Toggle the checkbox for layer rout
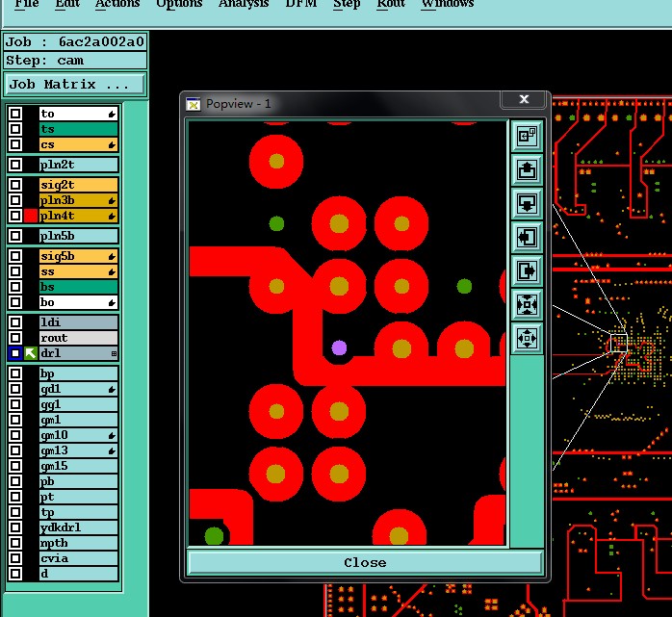 click(x=15, y=338)
